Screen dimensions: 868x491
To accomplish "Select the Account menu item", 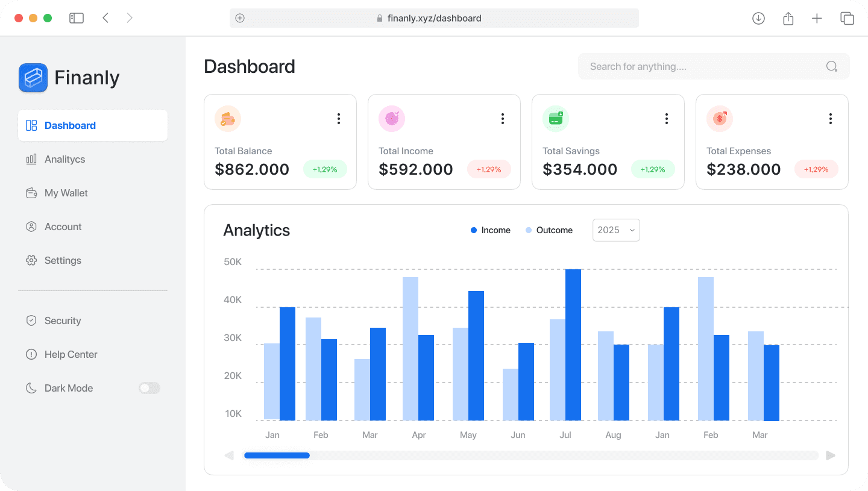I will [x=63, y=227].
